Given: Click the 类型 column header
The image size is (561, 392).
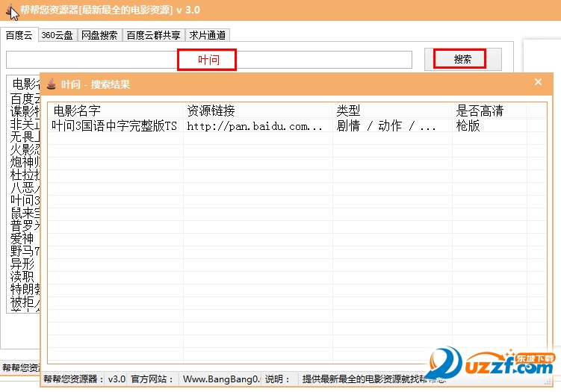Looking at the screenshot, I should 392,111.
